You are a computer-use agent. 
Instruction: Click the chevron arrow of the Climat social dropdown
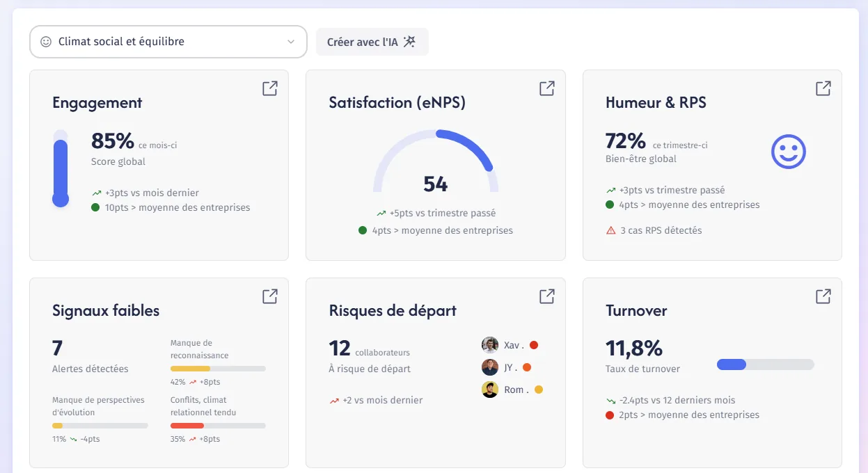tap(291, 42)
